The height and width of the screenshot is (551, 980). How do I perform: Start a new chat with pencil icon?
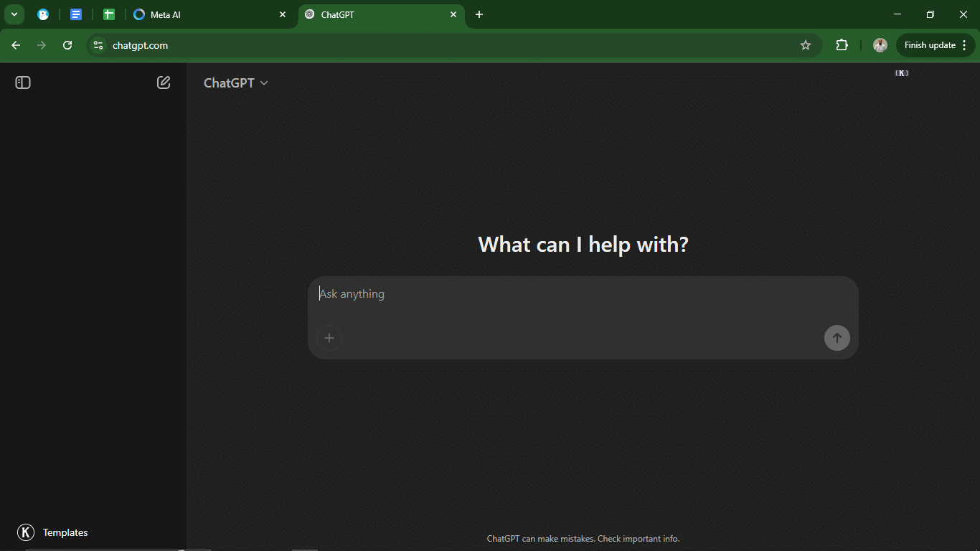tap(164, 83)
